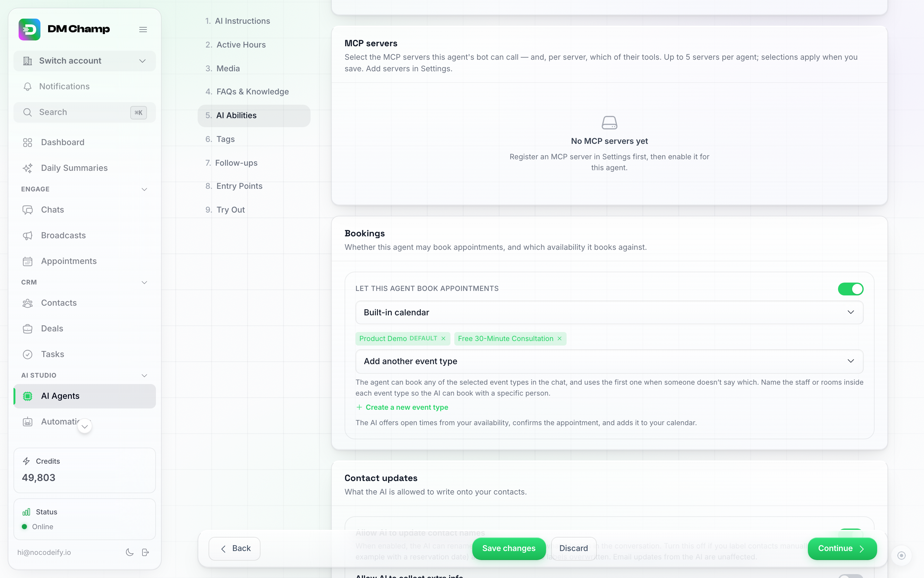This screenshot has width=924, height=578.
Task: Open the Add another event type dropdown
Action: pyautogui.click(x=609, y=361)
